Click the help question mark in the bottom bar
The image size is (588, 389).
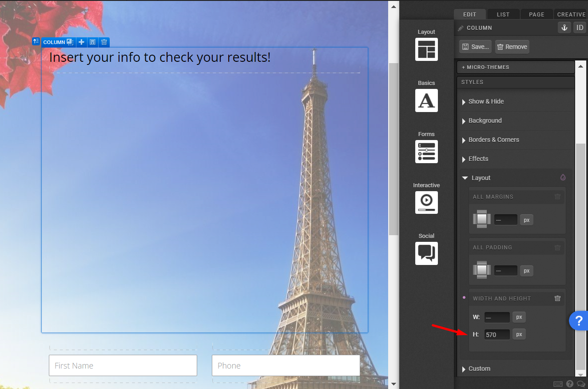point(570,384)
